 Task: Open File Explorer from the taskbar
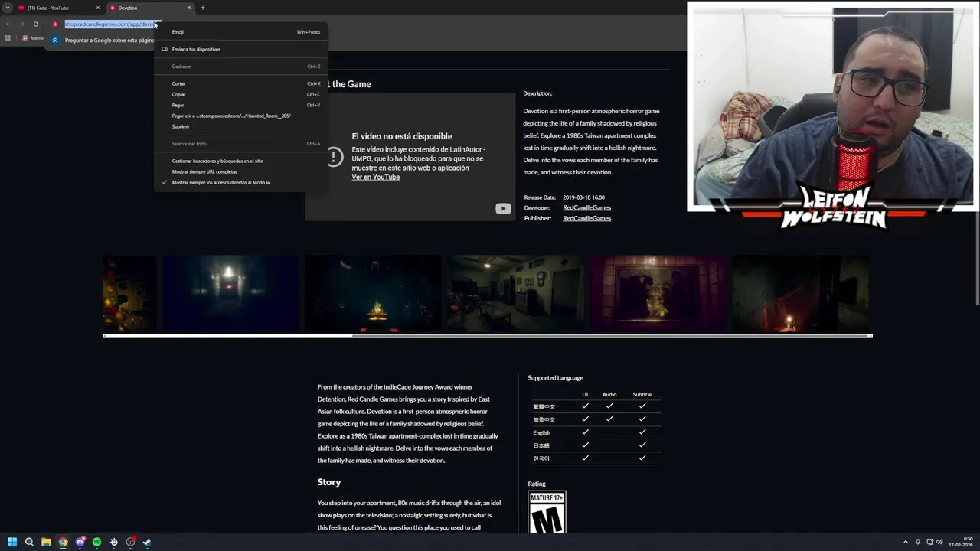pyautogui.click(x=46, y=542)
